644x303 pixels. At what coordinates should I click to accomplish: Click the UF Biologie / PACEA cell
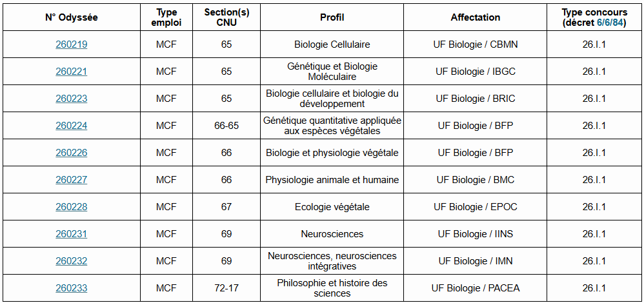pos(475,288)
